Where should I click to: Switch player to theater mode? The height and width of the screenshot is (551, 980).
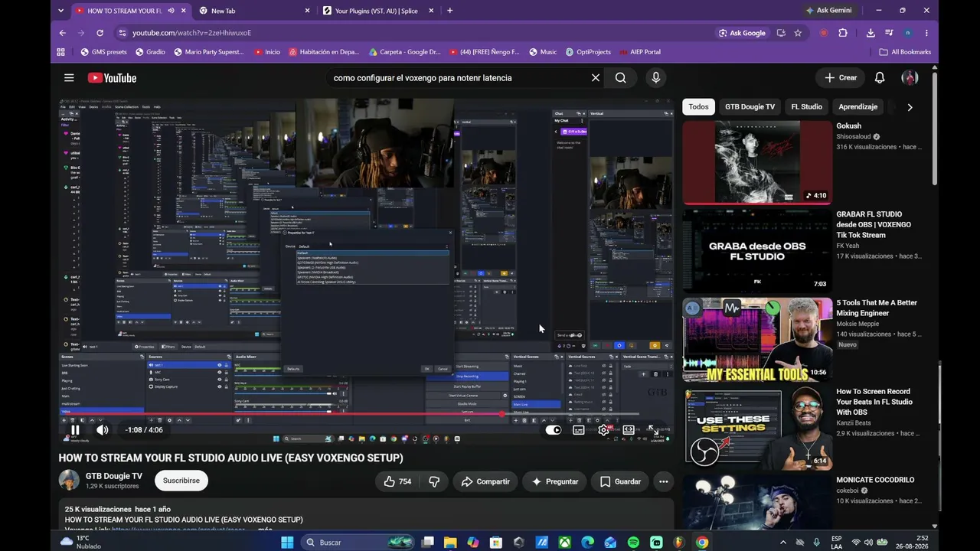tap(629, 430)
